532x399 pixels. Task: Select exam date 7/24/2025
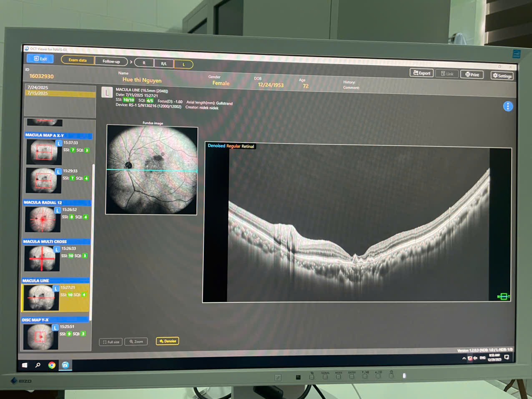click(38, 88)
